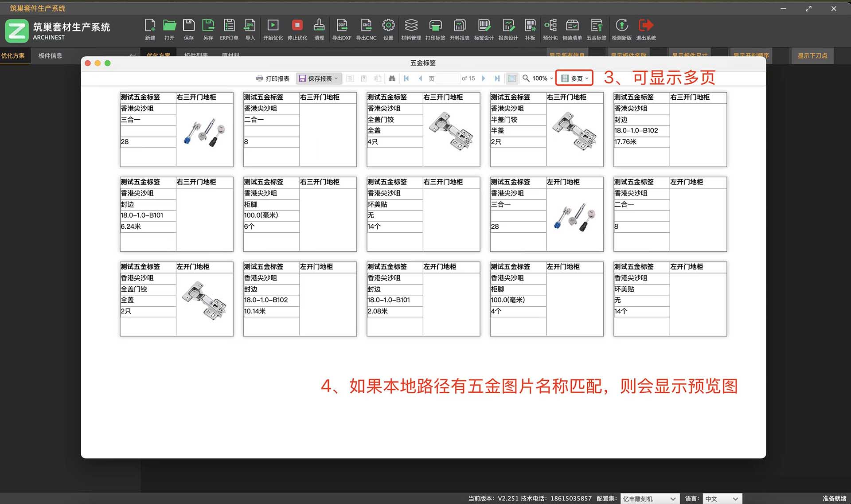This screenshot has height=504, width=851.
Task: Click the 全盖门铰 4只 label card
Action: point(423,129)
